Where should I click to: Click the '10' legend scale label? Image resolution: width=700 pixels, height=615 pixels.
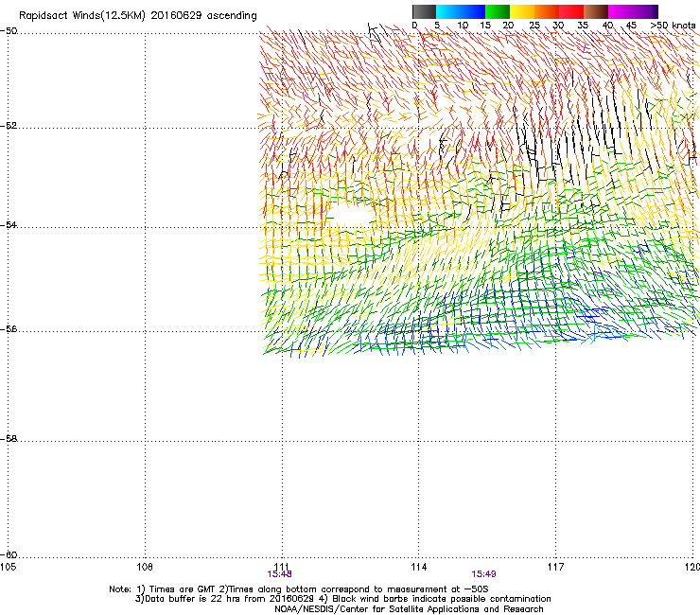point(463,26)
